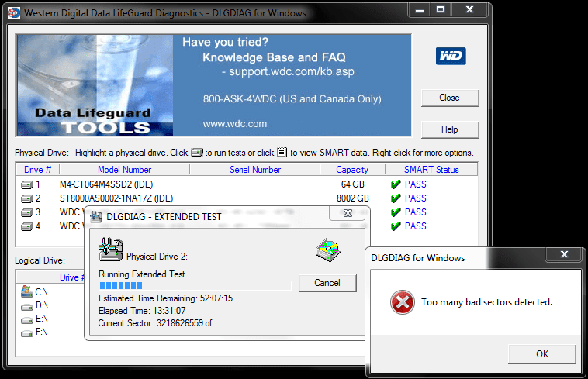Image resolution: width=588 pixels, height=379 pixels.
Task: Click the C:\ logical drive icon
Action: tap(27, 291)
